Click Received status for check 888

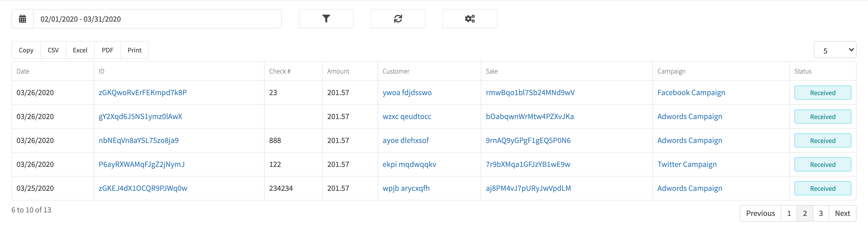pyautogui.click(x=822, y=140)
